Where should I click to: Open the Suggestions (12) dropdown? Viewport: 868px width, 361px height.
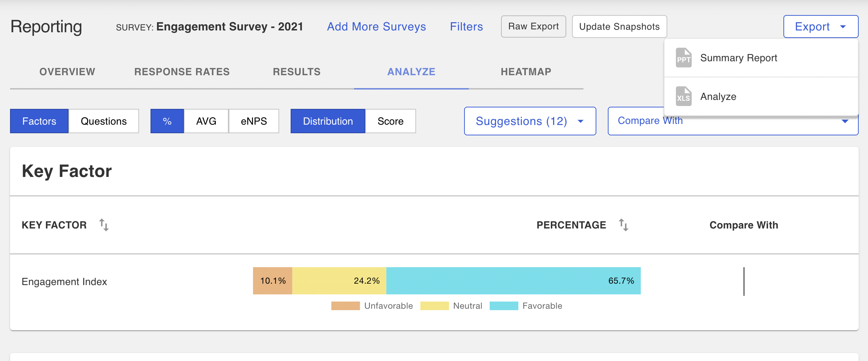(530, 121)
